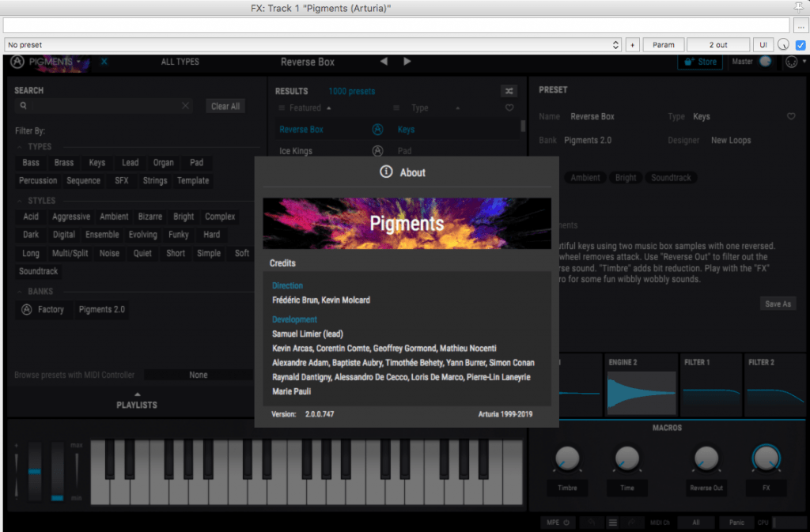Viewport: 810px width, 532px height.
Task: Click the UI button
Action: [763, 45]
